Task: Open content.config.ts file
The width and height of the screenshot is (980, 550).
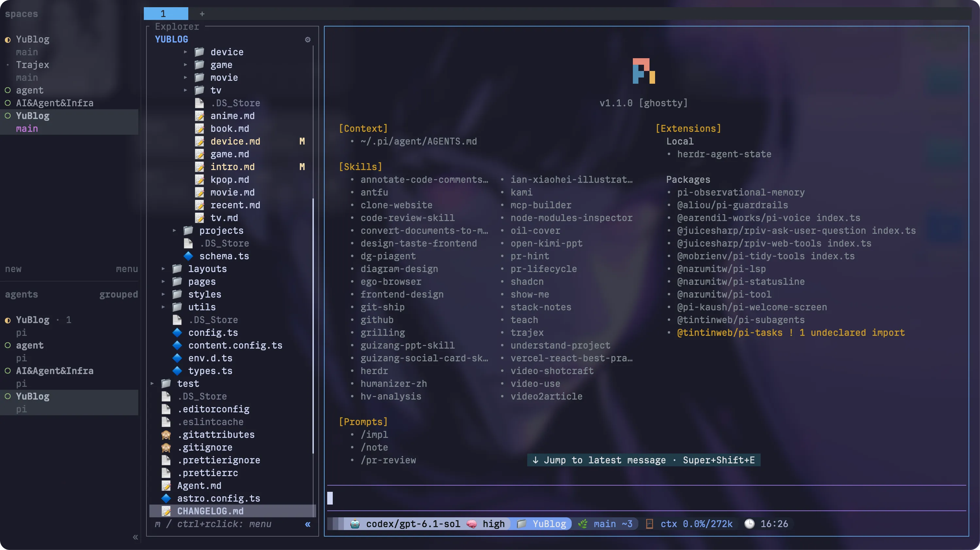Action: tap(235, 345)
